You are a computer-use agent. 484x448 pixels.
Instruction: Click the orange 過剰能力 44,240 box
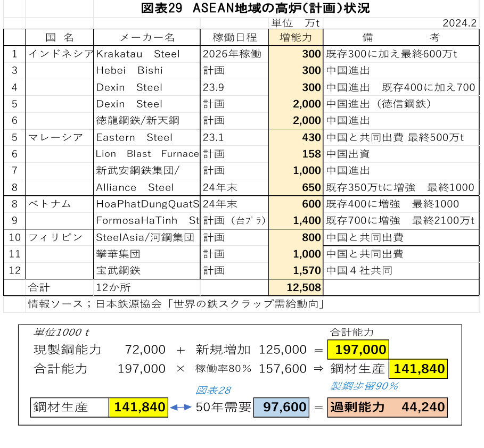coord(387,408)
